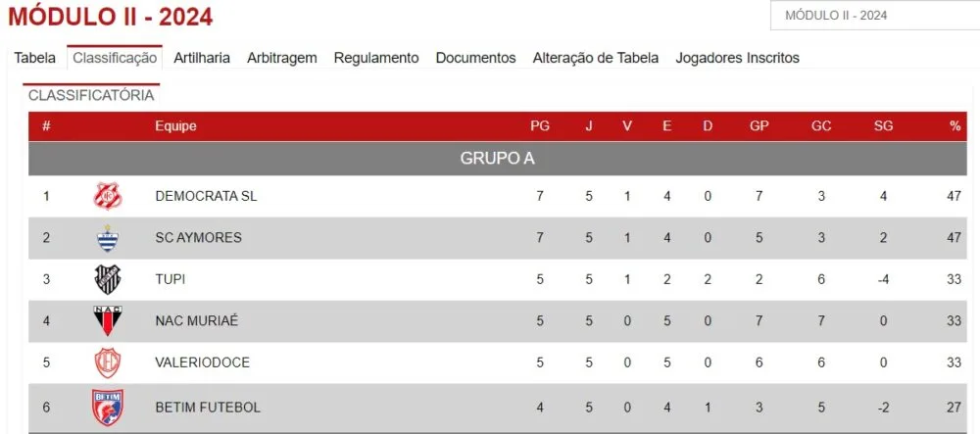This screenshot has width=980, height=434.
Task: Open the Regulamento tab
Action: (376, 58)
